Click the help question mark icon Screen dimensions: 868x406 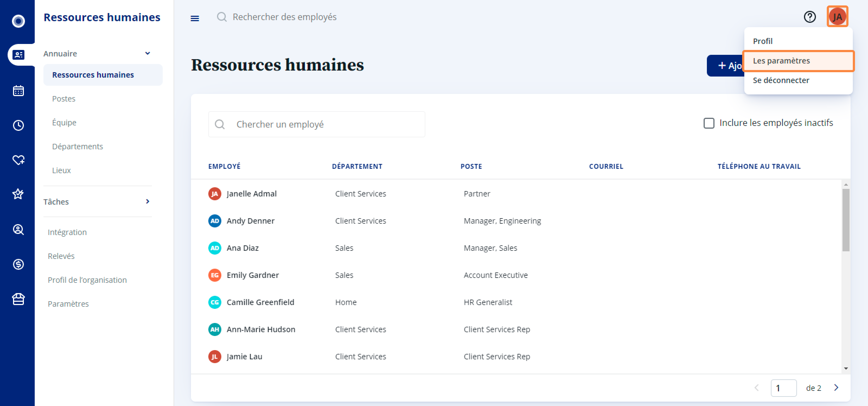pos(810,17)
